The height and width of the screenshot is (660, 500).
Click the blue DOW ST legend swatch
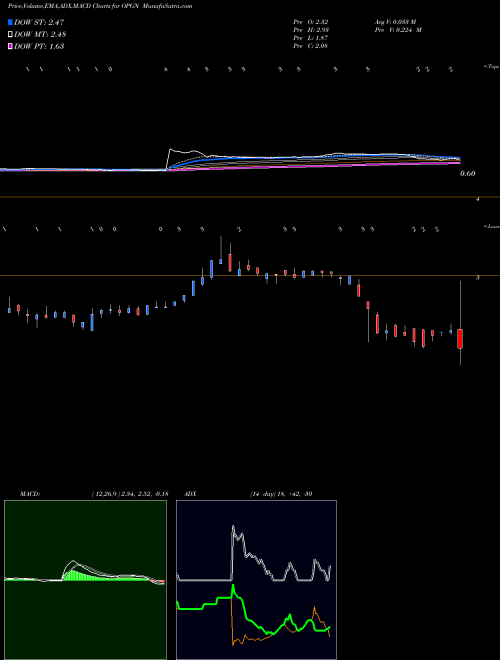tap(11, 22)
